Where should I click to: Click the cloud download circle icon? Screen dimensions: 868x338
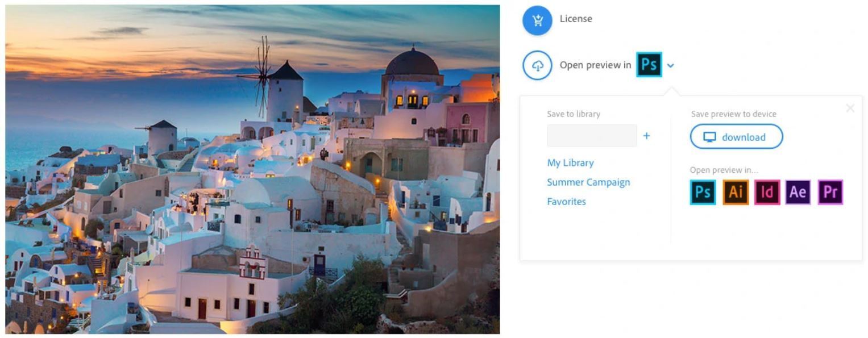click(x=537, y=65)
